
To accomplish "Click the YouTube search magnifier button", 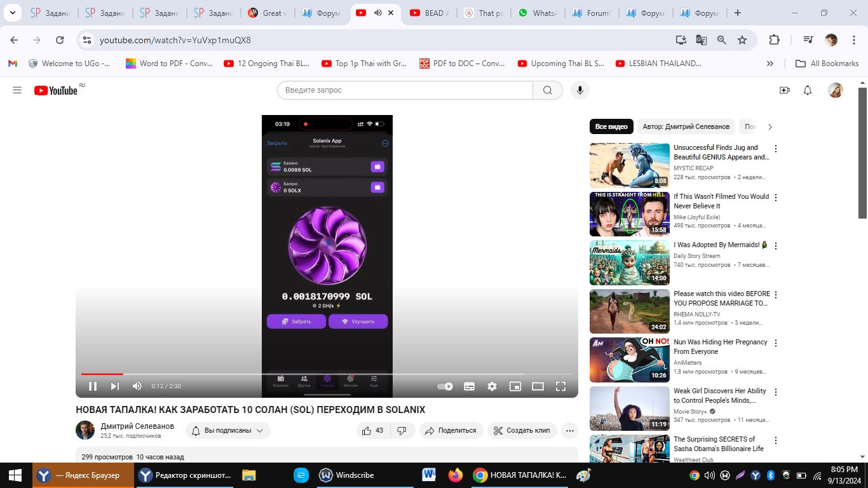I will [x=548, y=90].
